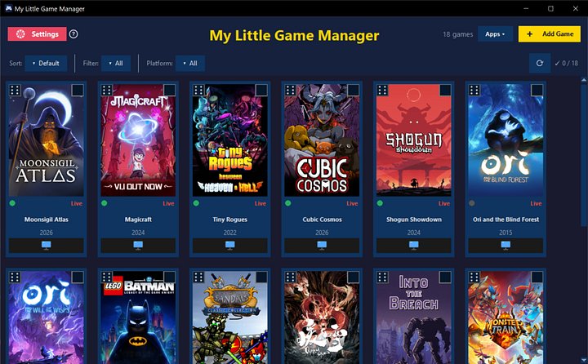Select the Tiny Rogues checkbox
Screen dimensions: 588x364
(x=261, y=91)
